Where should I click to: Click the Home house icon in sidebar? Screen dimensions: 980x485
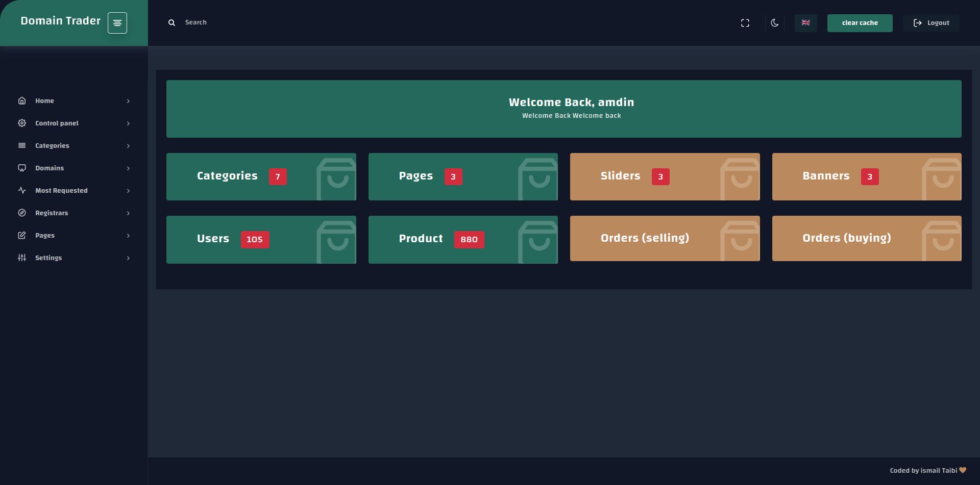(22, 100)
